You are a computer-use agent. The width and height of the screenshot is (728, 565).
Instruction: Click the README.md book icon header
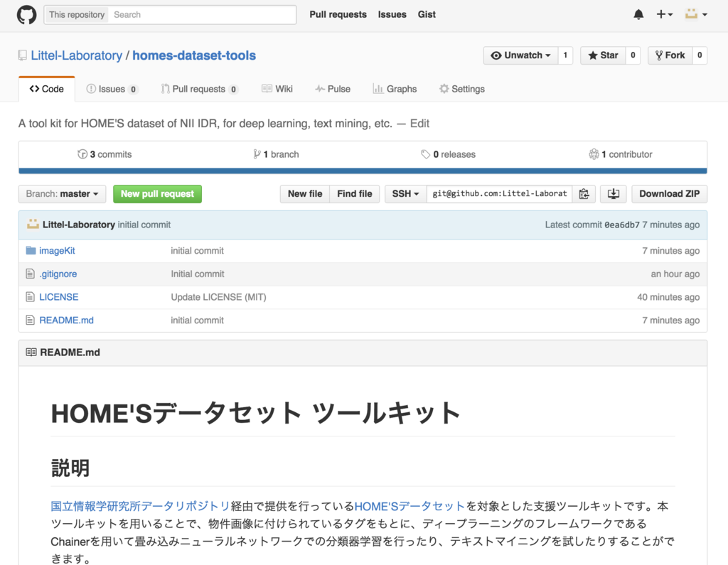(31, 353)
